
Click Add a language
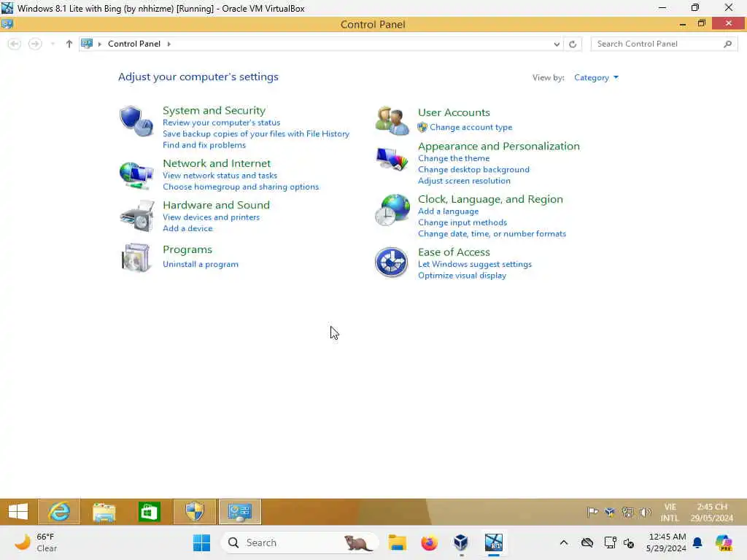click(x=449, y=211)
